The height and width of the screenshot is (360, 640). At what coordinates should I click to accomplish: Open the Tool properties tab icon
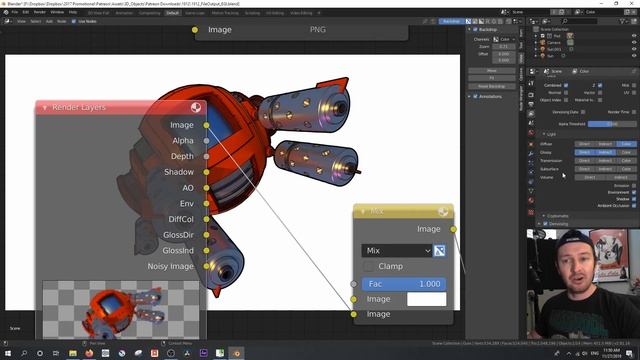point(531,84)
